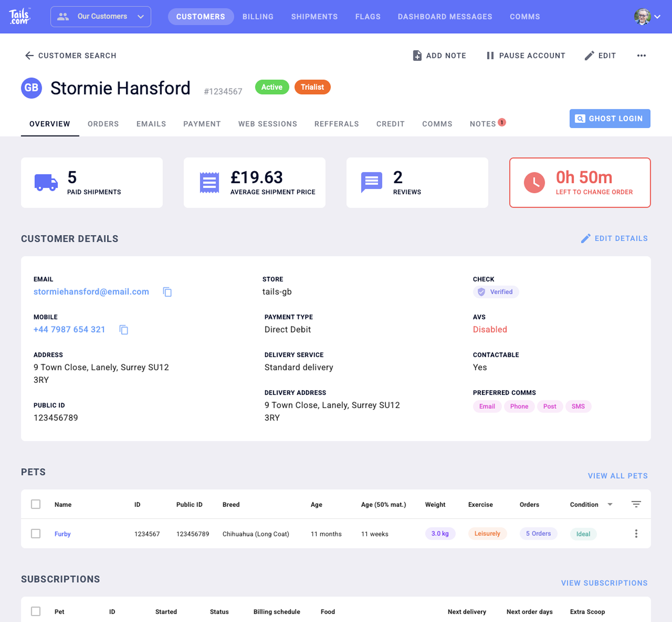The width and height of the screenshot is (672, 622).
Task: Tick the checkbox for Furby
Action: point(36,534)
